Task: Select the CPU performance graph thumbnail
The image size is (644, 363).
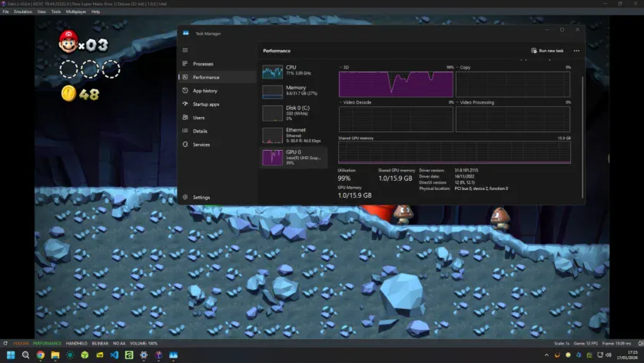Action: pos(273,72)
